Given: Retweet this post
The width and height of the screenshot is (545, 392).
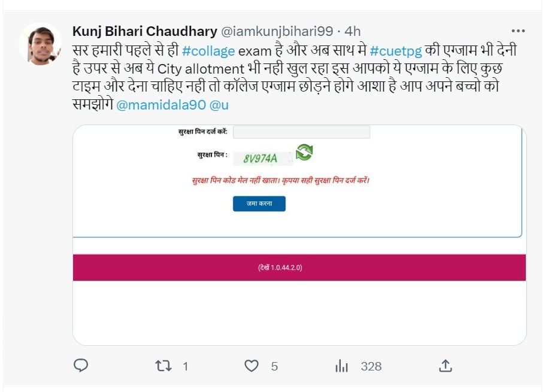Looking at the screenshot, I should (x=163, y=366).
